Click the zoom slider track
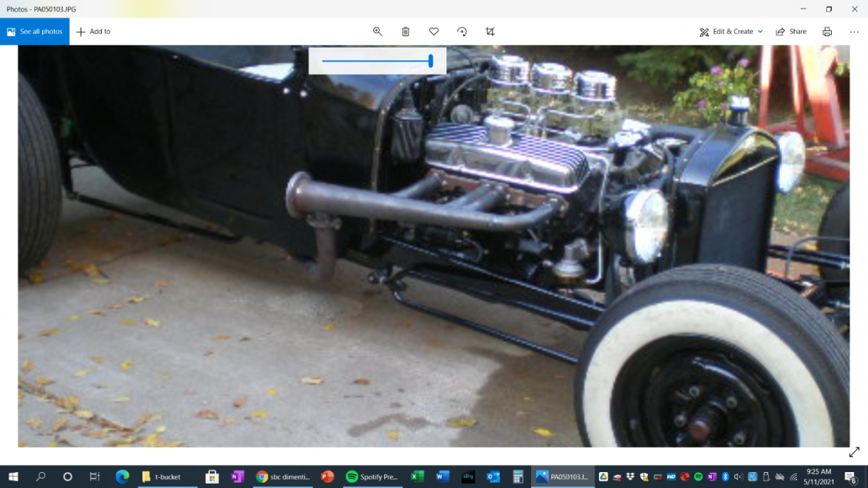868x488 pixels. click(x=376, y=61)
